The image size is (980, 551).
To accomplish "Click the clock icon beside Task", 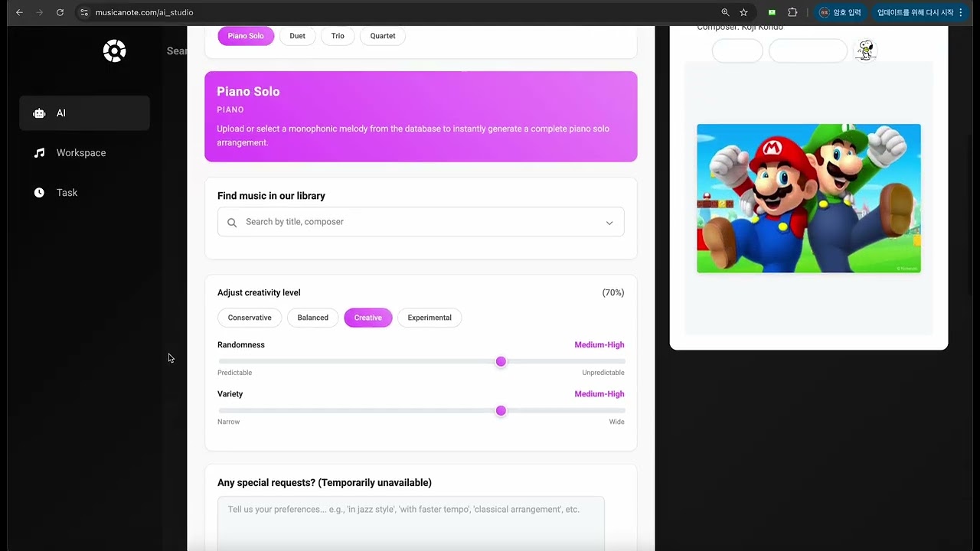I will [x=39, y=193].
